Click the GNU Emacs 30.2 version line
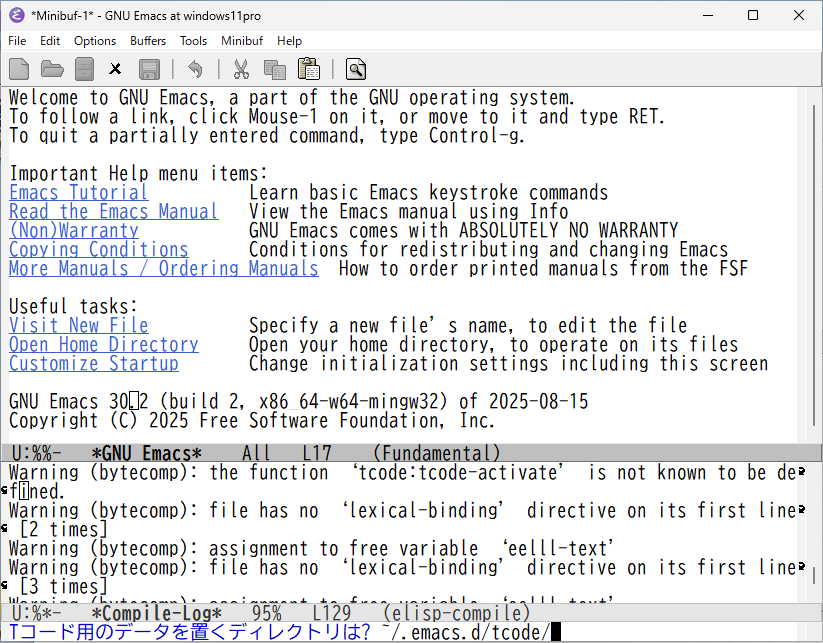The height and width of the screenshot is (643, 823). click(299, 402)
